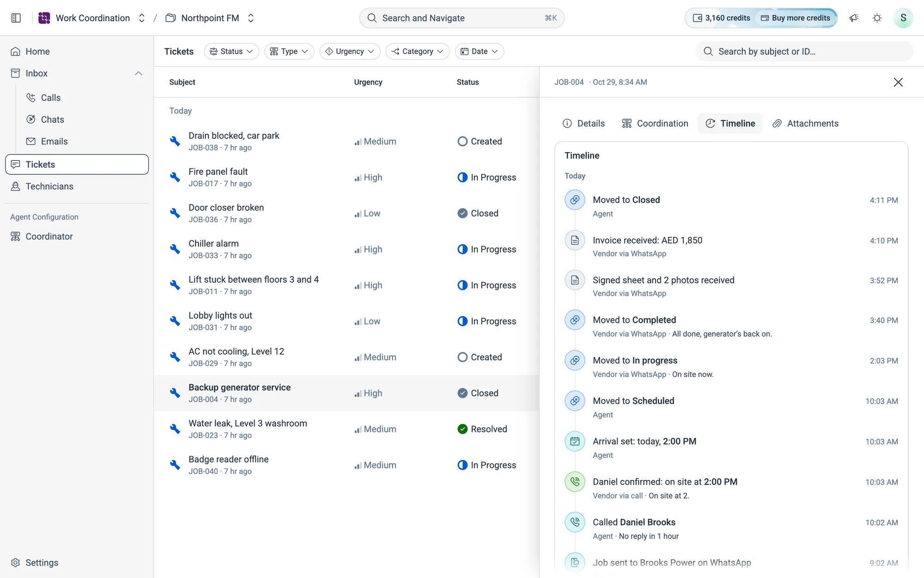The height and width of the screenshot is (578, 924).
Task: Open the Status filter dropdown
Action: coord(231,51)
